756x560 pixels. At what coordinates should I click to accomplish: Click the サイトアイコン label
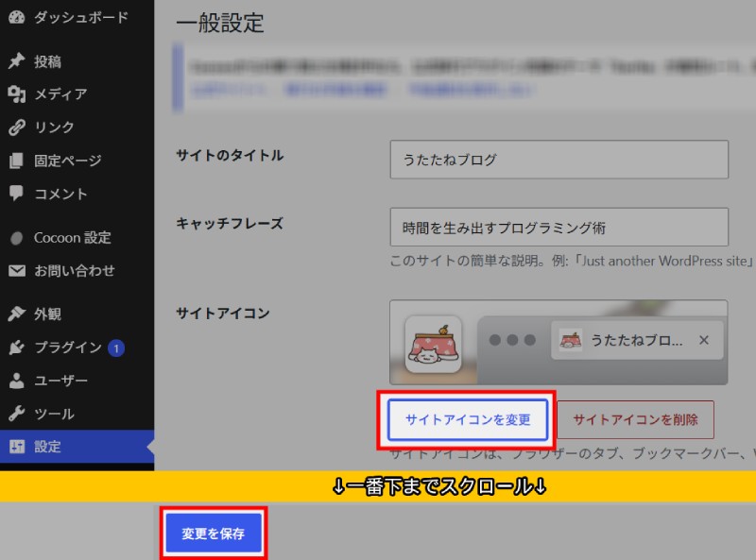click(223, 314)
